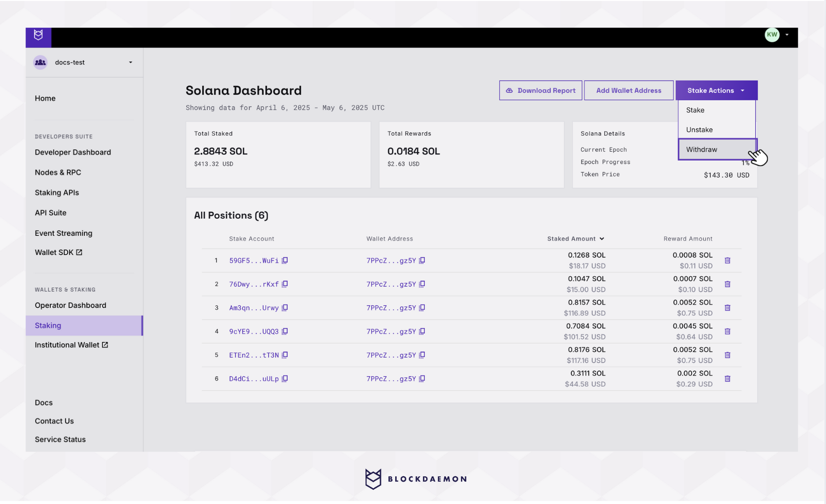Open stake account link 9cYE9...UQQ3
Screen dimensions: 826x504
tap(254, 332)
